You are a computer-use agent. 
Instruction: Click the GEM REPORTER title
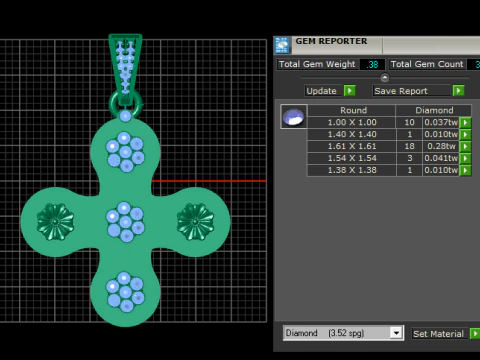pos(331,41)
